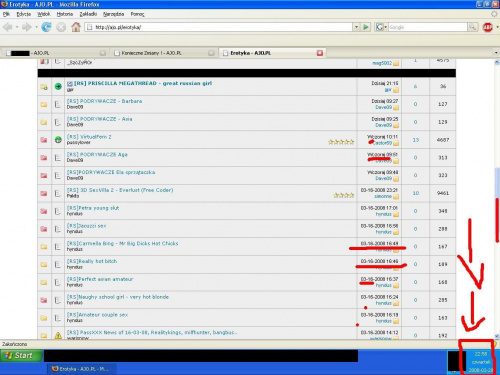Click the Google search input field
Viewport: 500px width, 375px height.
[x=427, y=27]
